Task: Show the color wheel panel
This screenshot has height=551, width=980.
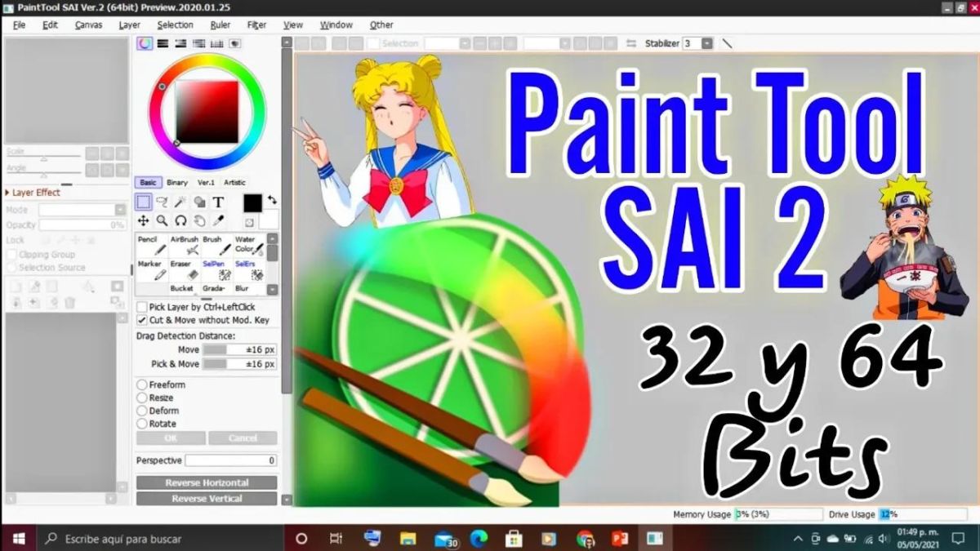Action: click(x=145, y=43)
